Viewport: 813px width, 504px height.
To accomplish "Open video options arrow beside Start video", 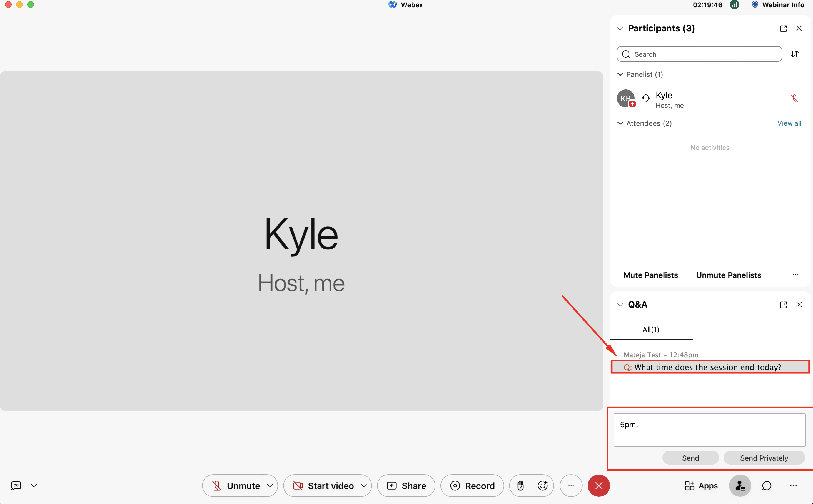I will [x=364, y=486].
